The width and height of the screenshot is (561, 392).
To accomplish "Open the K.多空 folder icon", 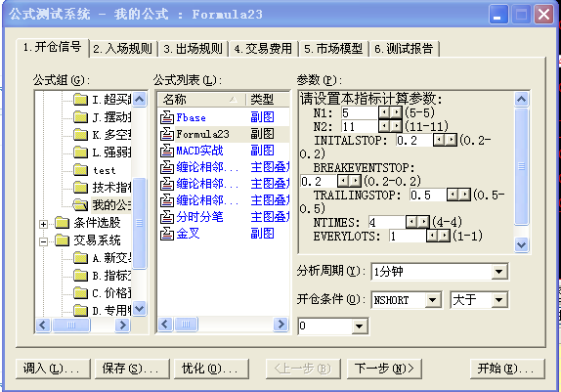I will (80, 135).
